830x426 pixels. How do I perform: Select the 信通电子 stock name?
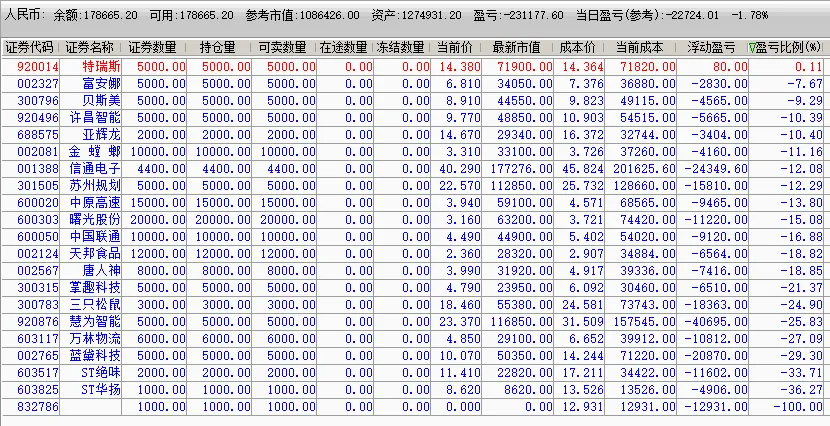click(x=95, y=169)
